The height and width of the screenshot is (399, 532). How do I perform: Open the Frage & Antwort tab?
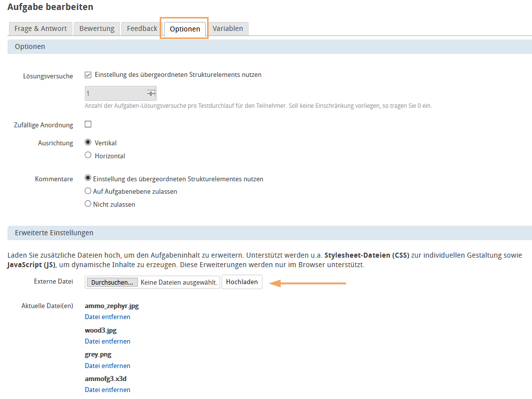[x=40, y=28]
